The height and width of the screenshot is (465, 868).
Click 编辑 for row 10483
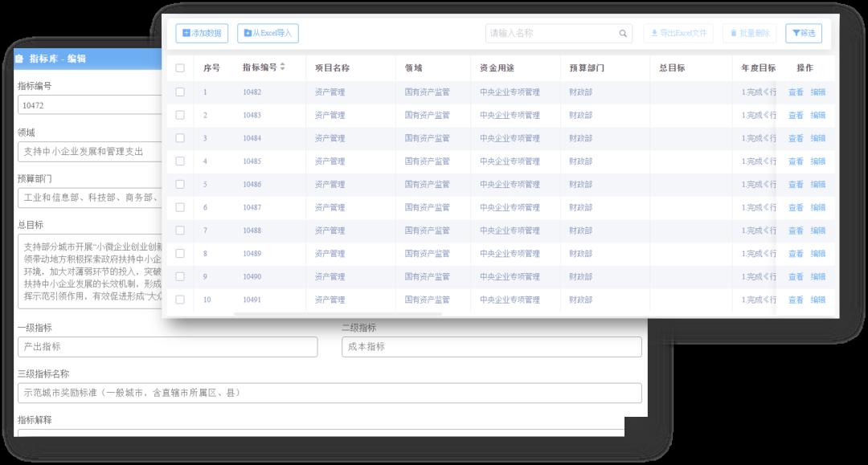tap(817, 116)
